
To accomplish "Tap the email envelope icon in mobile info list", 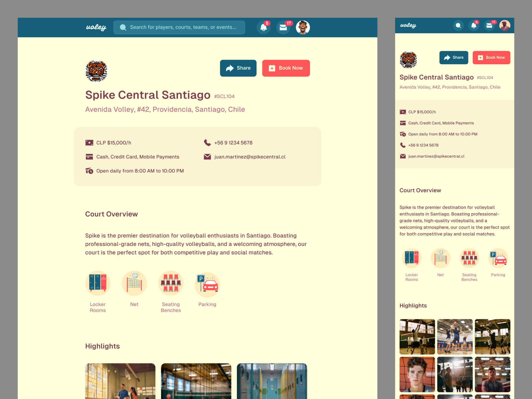I will coord(403,156).
